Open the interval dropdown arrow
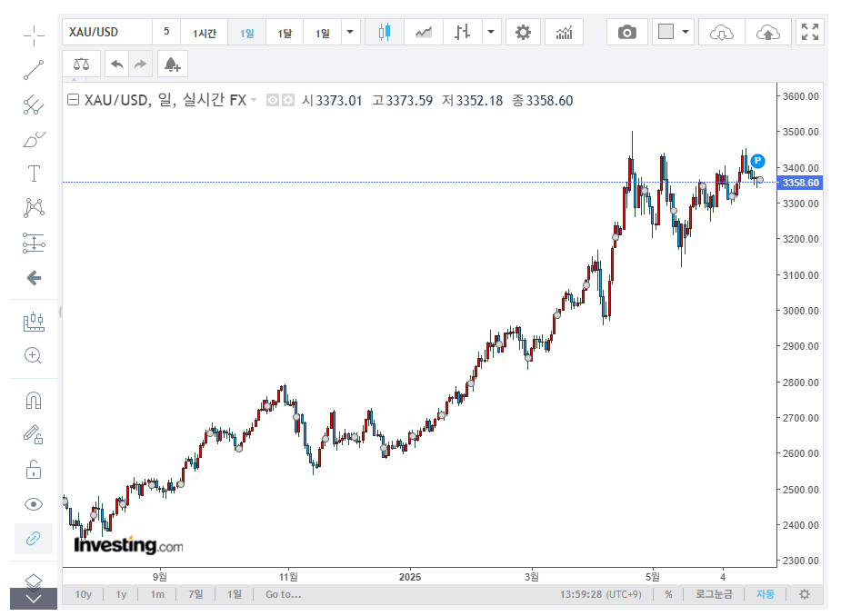The width and height of the screenshot is (841, 616). 350,32
